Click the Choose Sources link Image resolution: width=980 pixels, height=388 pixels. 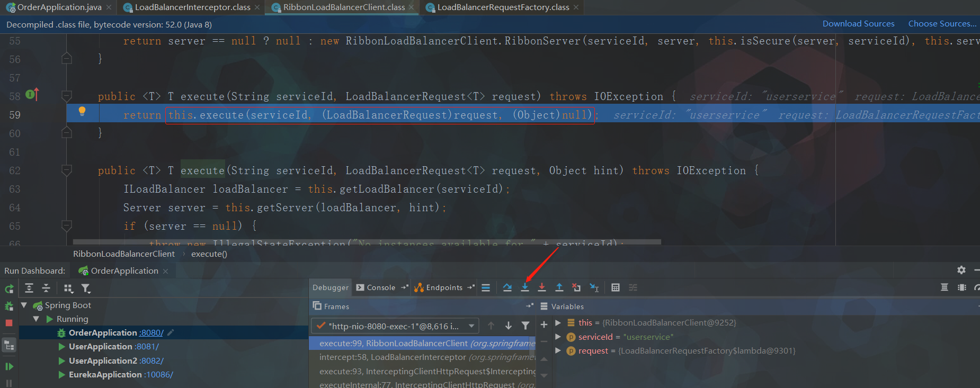tap(942, 24)
